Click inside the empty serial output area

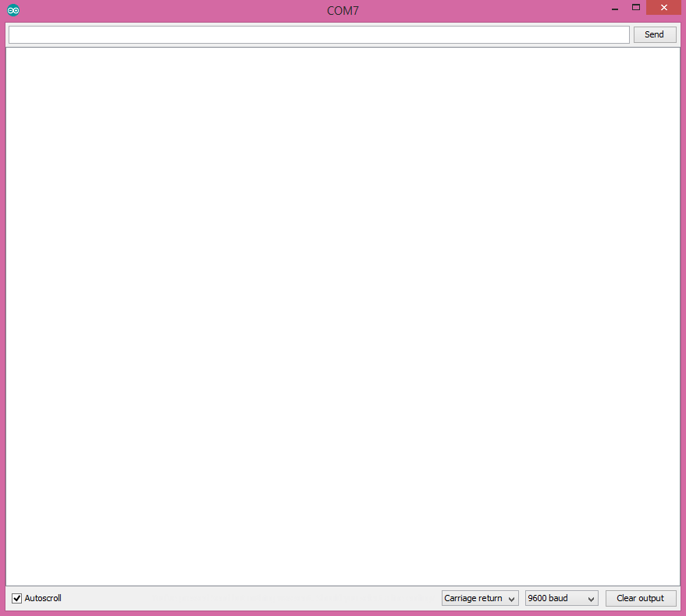tap(343, 312)
